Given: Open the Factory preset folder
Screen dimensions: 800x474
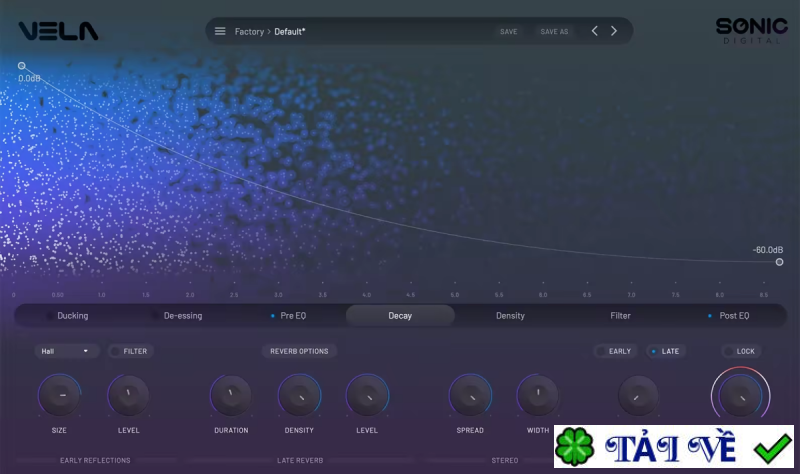Looking at the screenshot, I should point(249,32).
